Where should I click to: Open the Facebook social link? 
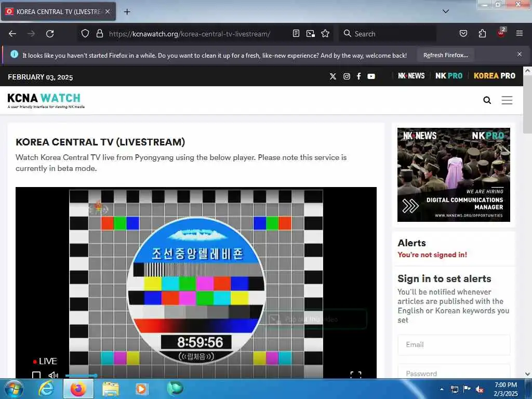click(358, 76)
